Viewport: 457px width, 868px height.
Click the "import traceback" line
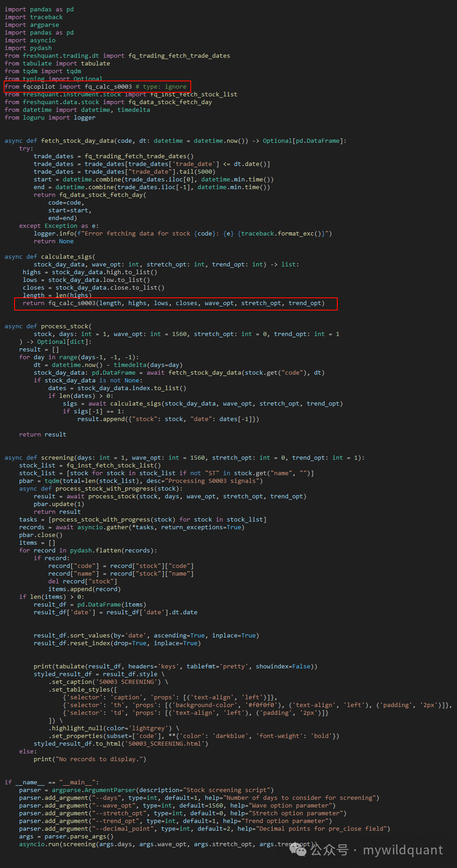pos(34,17)
